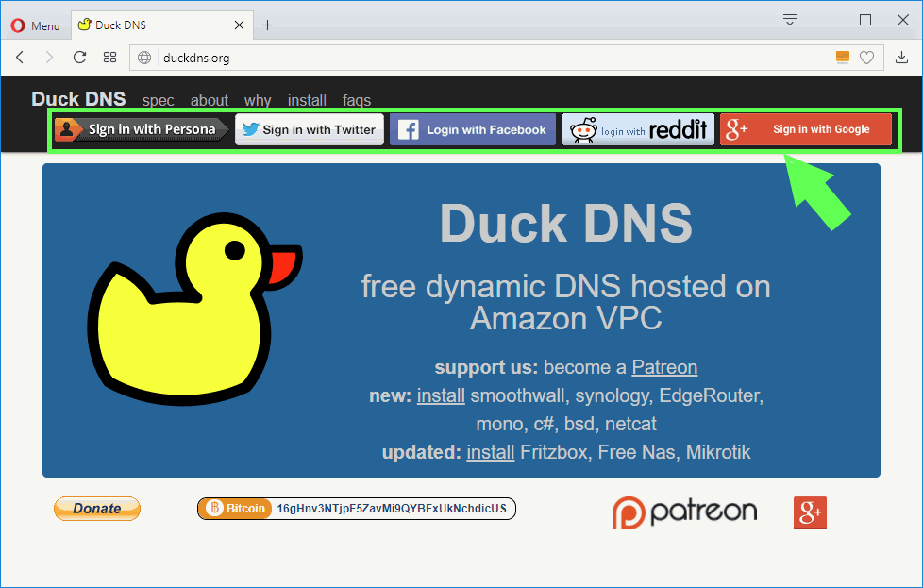This screenshot has height=588, width=923.
Task: Click the yellow duck logo image
Action: (x=194, y=309)
